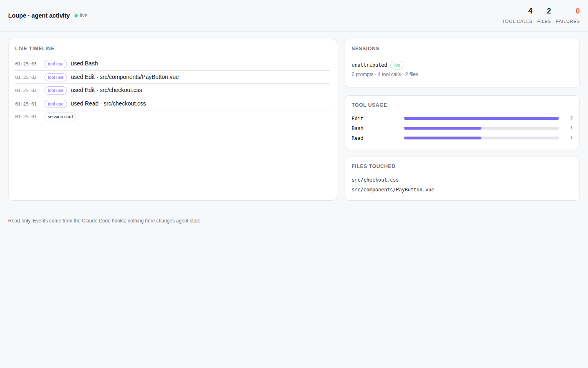Image resolution: width=588 pixels, height=368 pixels.
Task: Click the "Bash" label in Tool Usage
Action: pos(357,128)
